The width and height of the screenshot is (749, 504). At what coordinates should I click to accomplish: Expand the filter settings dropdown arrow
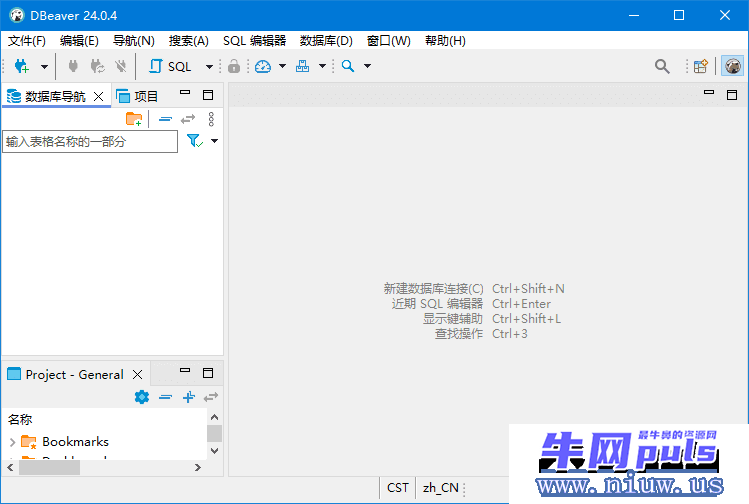(x=214, y=141)
